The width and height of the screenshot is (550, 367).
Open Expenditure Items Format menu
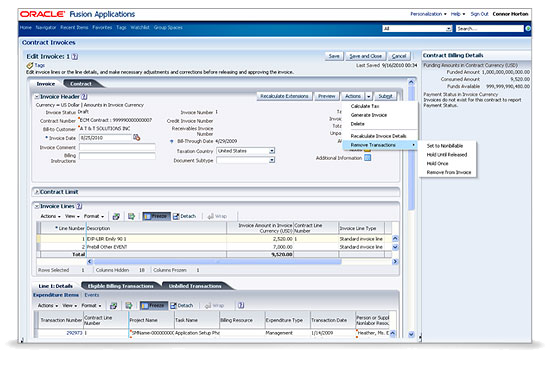[92, 306]
